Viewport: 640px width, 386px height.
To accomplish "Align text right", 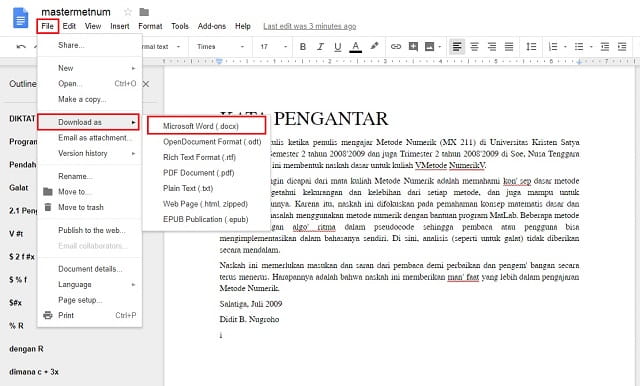I will [x=492, y=47].
